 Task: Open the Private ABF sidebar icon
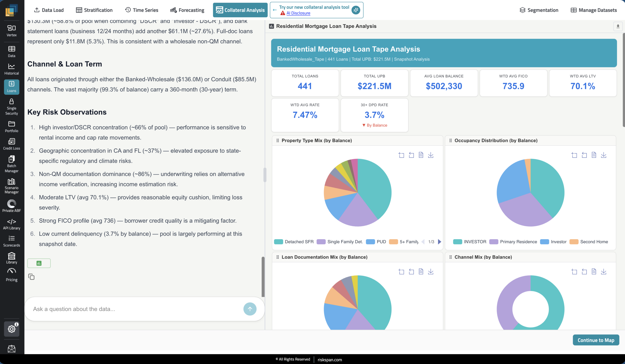pyautogui.click(x=11, y=206)
